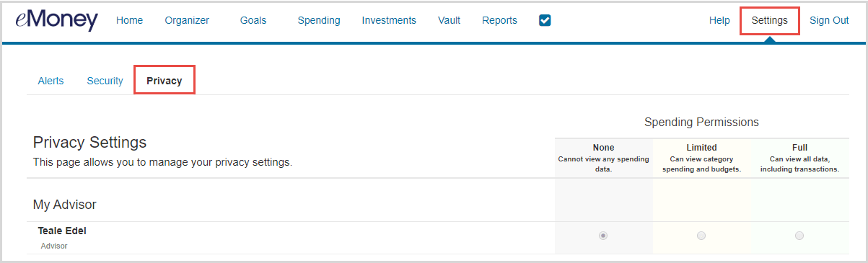Open the Goals section
This screenshot has width=868, height=263.
(x=253, y=20)
